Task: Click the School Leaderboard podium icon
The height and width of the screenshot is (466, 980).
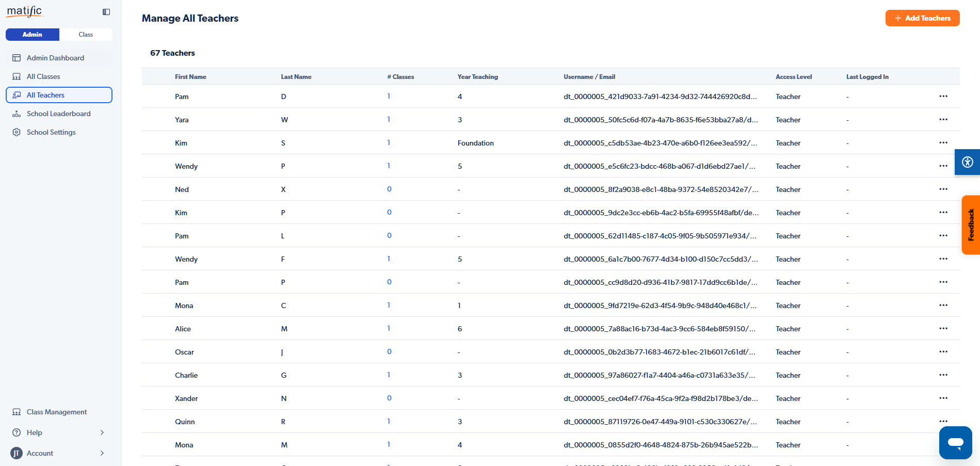Action: 17,114
